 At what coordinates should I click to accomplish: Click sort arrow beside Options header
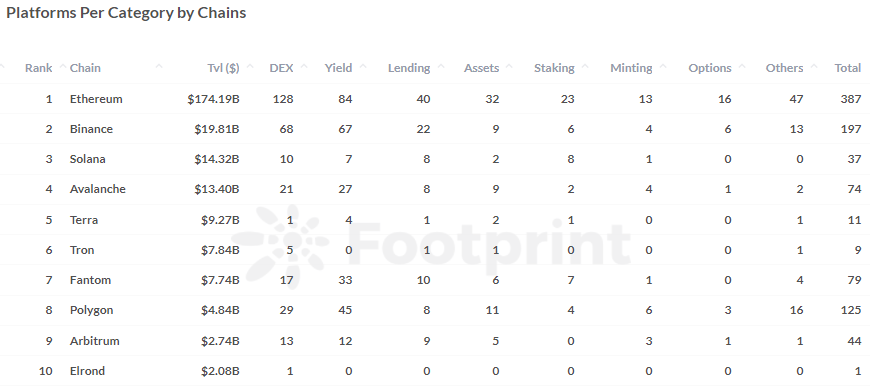tap(742, 67)
